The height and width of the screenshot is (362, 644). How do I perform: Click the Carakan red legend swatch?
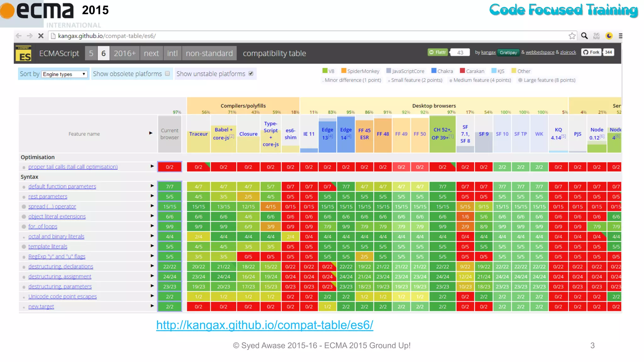pyautogui.click(x=462, y=71)
